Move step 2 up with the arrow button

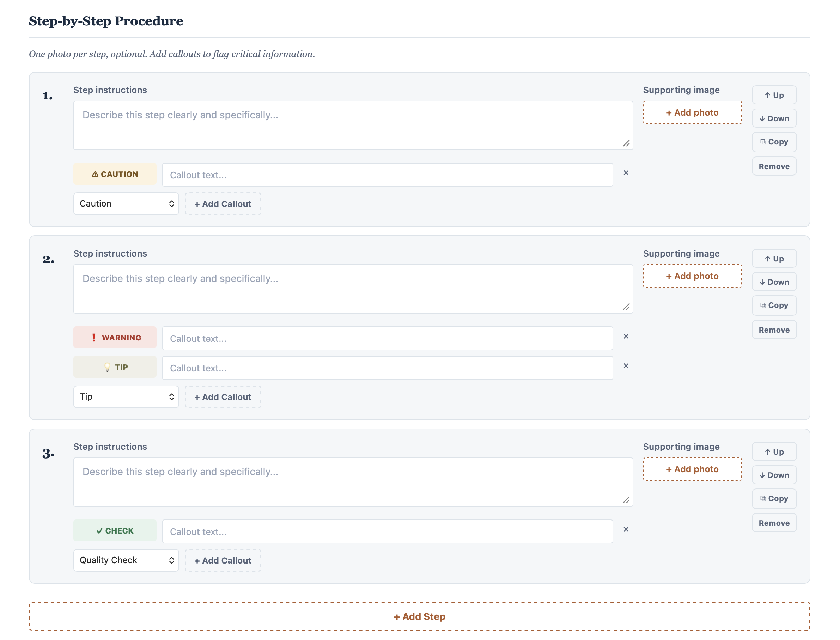(x=774, y=259)
